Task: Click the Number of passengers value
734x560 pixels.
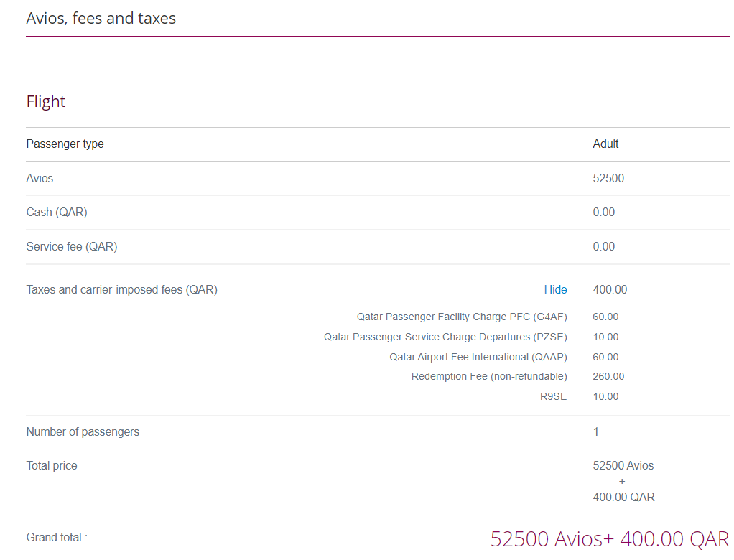Action: coord(595,431)
